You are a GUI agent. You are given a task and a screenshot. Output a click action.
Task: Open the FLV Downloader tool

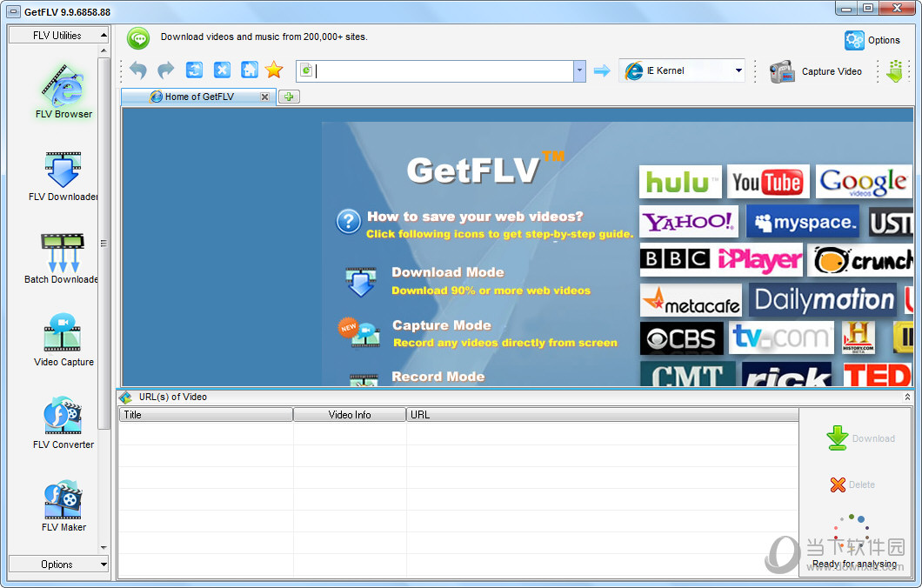(63, 177)
